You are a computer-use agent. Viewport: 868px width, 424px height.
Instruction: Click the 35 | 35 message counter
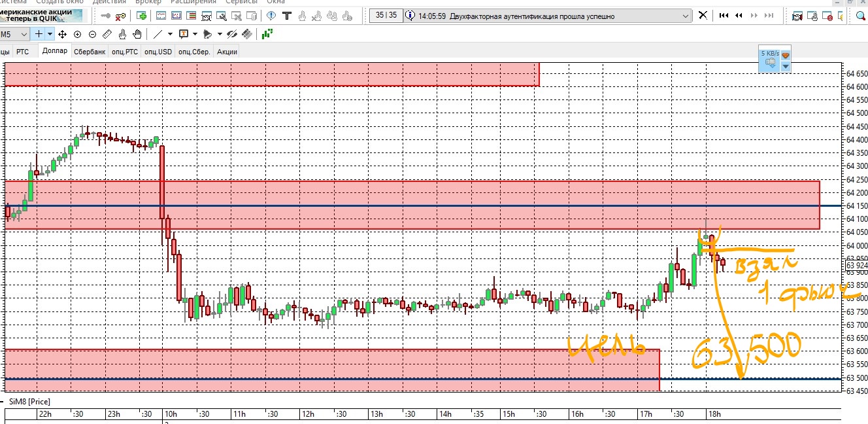click(386, 16)
